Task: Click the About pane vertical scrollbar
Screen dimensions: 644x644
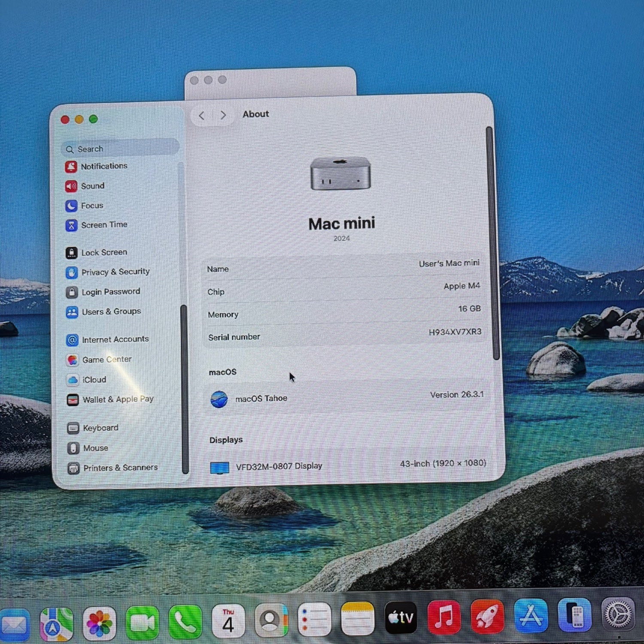Action: point(492,243)
